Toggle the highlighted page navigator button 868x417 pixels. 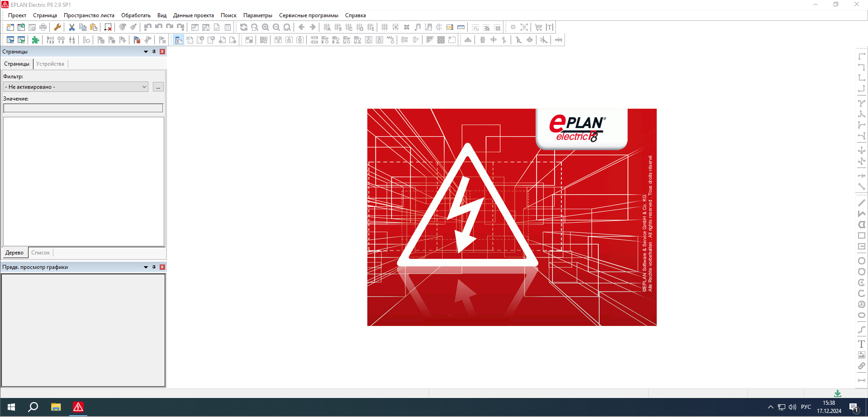pyautogui.click(x=179, y=40)
